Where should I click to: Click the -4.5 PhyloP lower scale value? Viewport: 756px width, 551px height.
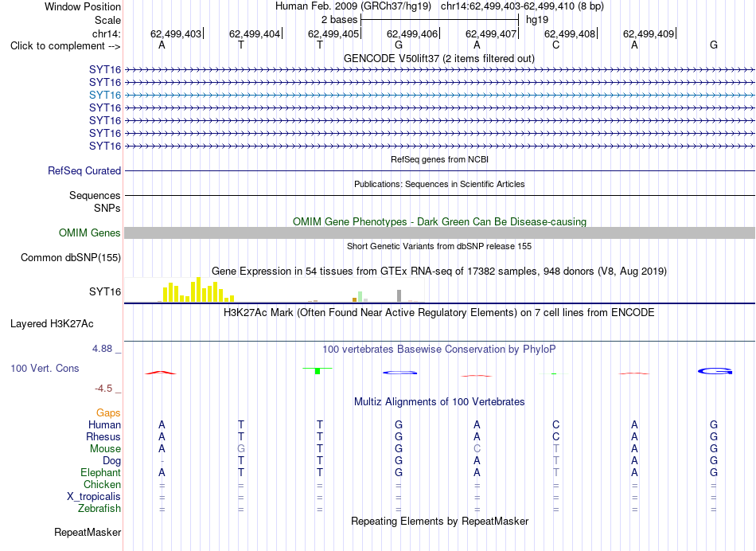pos(103,389)
